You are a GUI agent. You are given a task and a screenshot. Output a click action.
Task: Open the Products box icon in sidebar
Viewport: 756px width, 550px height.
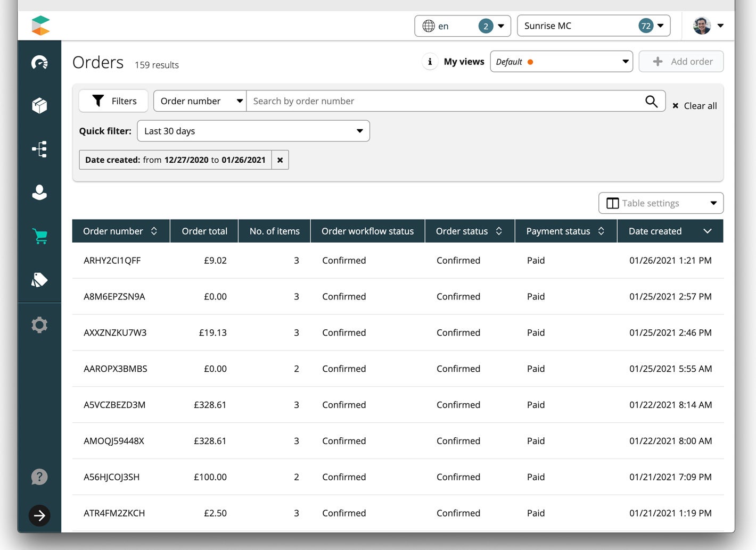click(x=39, y=106)
